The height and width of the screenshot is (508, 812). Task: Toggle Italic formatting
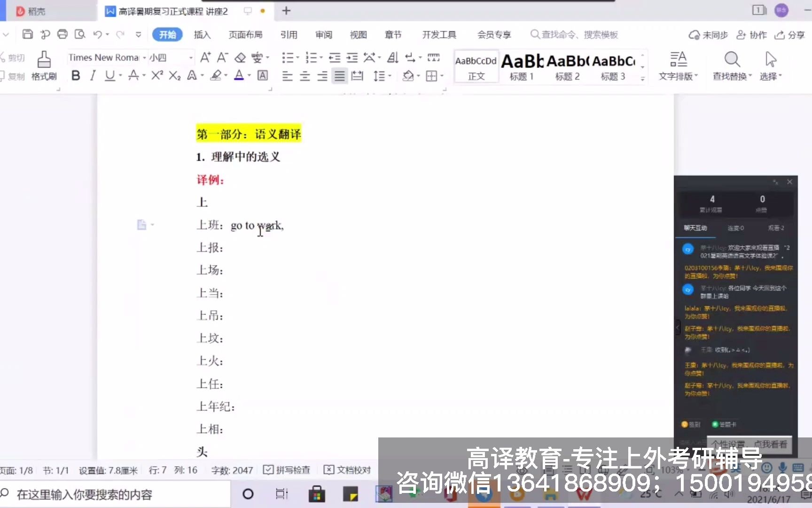[x=93, y=75]
